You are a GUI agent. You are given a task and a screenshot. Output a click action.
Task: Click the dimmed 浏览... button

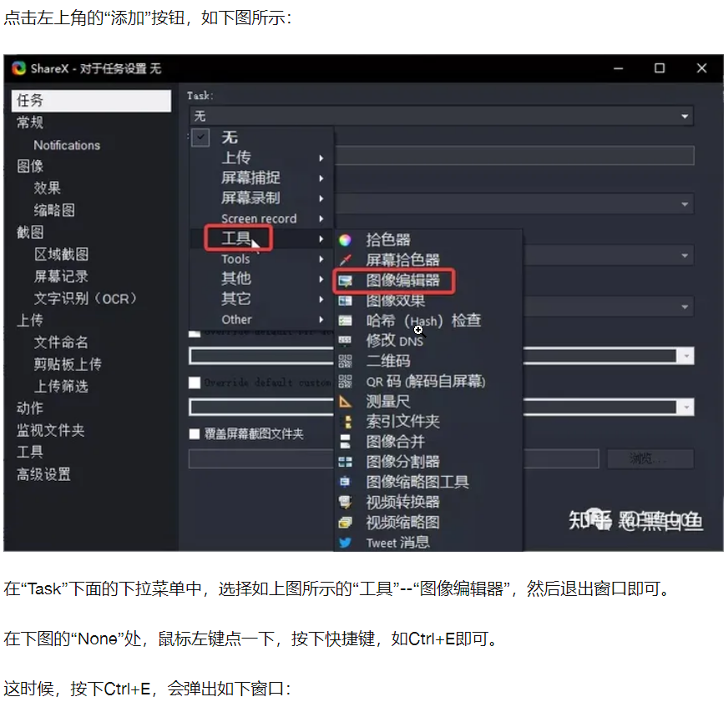coord(650,458)
